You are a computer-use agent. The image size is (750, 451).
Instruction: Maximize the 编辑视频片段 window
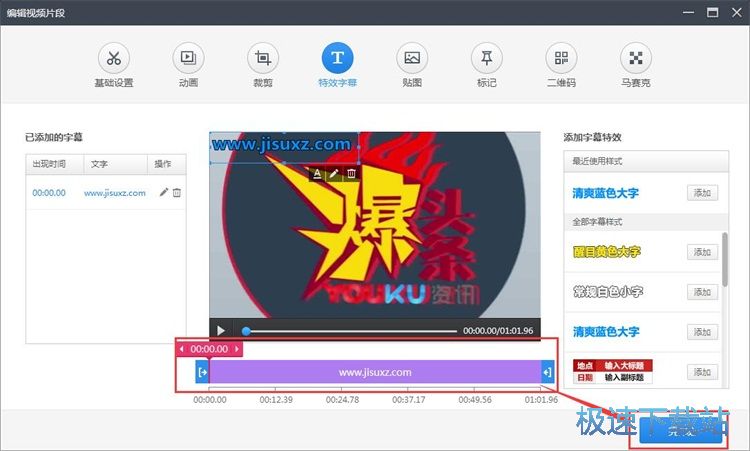coord(713,12)
